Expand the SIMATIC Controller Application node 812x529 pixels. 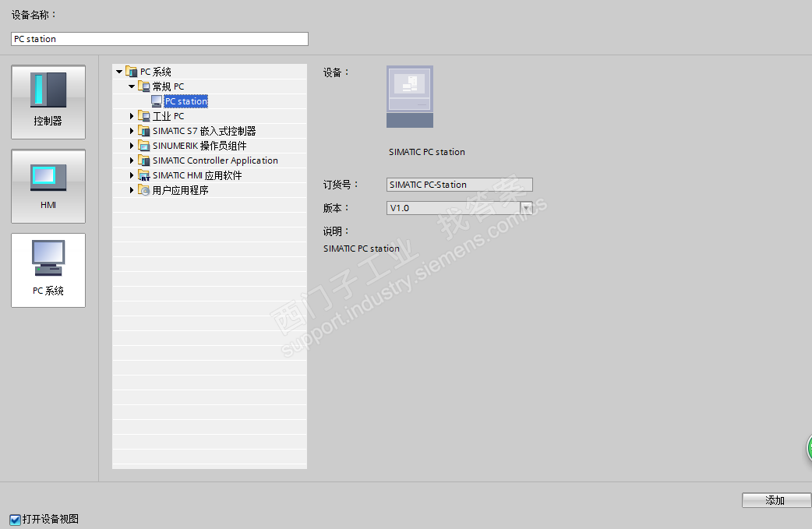click(x=132, y=160)
